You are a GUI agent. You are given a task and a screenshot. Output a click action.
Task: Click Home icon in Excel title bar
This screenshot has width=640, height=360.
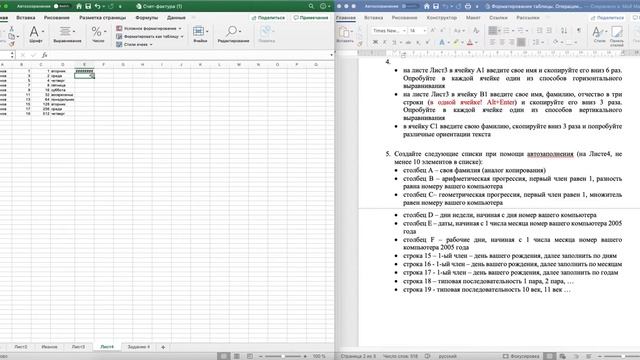[x=79, y=6]
